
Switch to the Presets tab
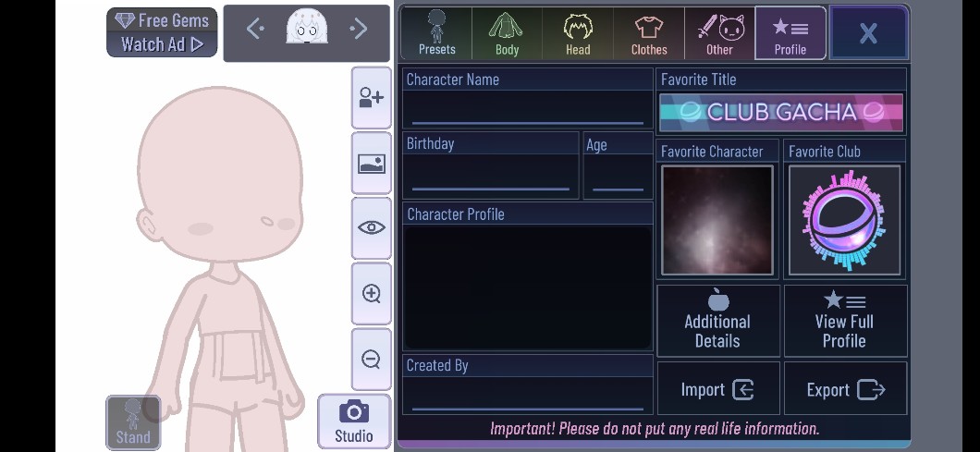[437, 33]
